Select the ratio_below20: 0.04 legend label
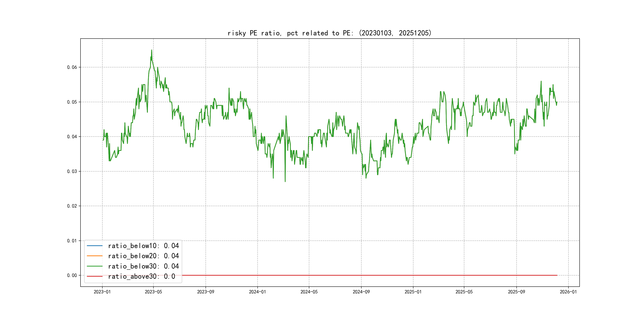The width and height of the screenshot is (644, 322). [143, 256]
